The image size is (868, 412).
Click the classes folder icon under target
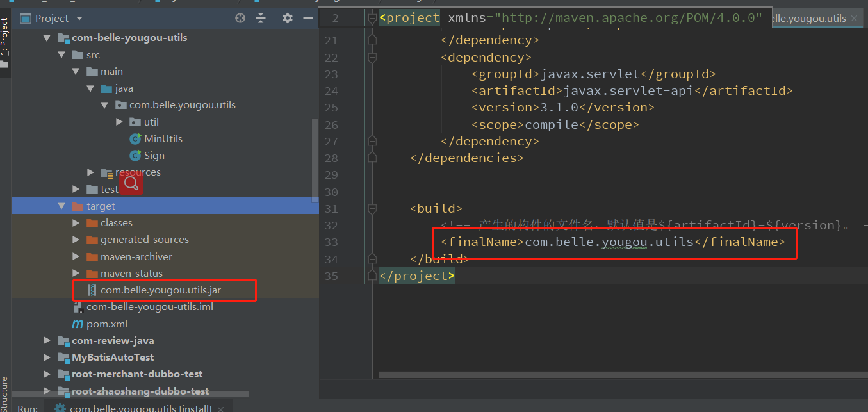tap(92, 222)
